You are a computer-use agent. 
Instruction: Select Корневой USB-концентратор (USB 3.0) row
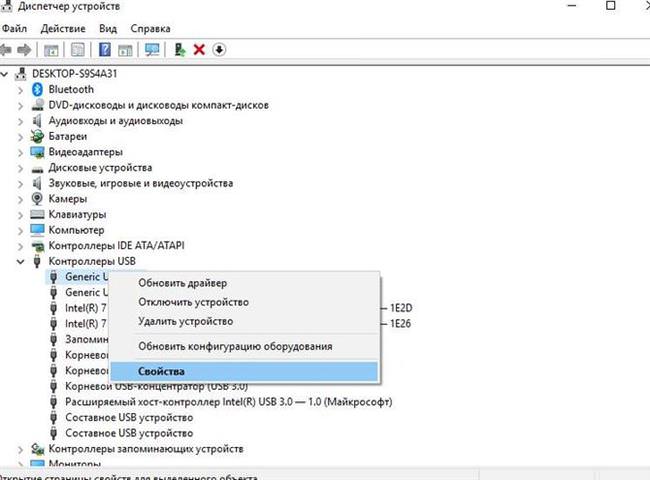156,387
